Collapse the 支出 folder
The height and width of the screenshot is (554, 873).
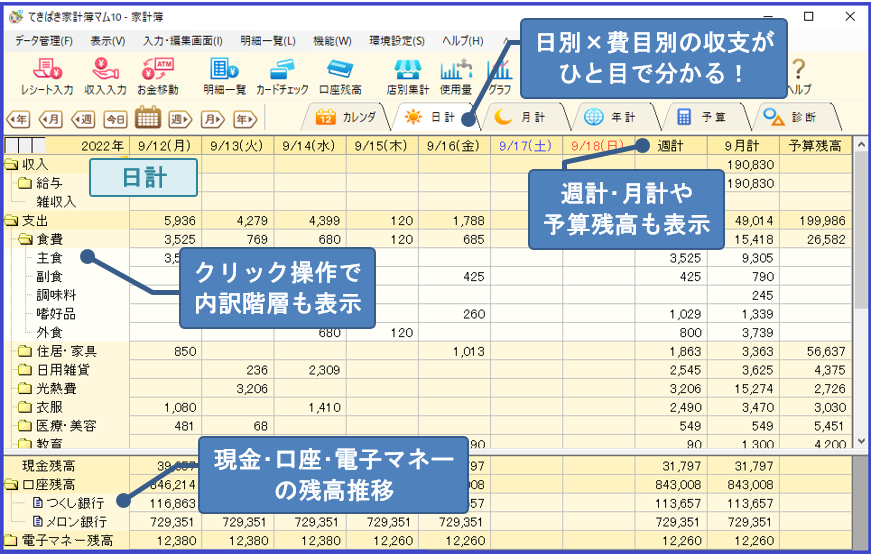(11, 221)
